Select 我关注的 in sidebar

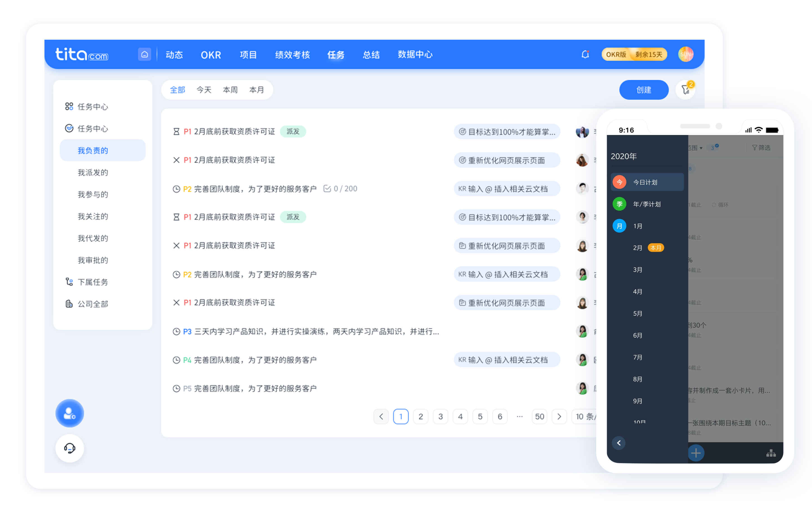(93, 216)
